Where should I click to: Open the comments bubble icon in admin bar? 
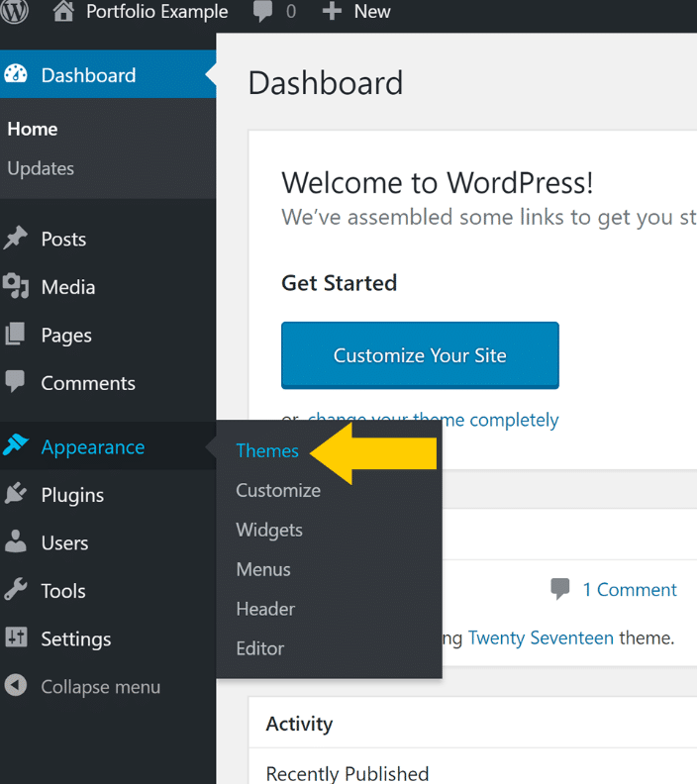pos(263,12)
